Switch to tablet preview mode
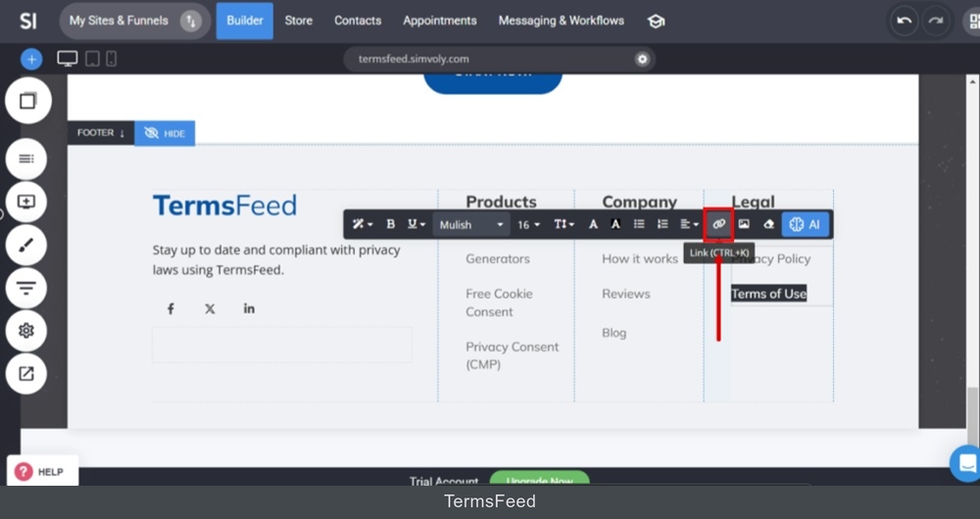 92,59
